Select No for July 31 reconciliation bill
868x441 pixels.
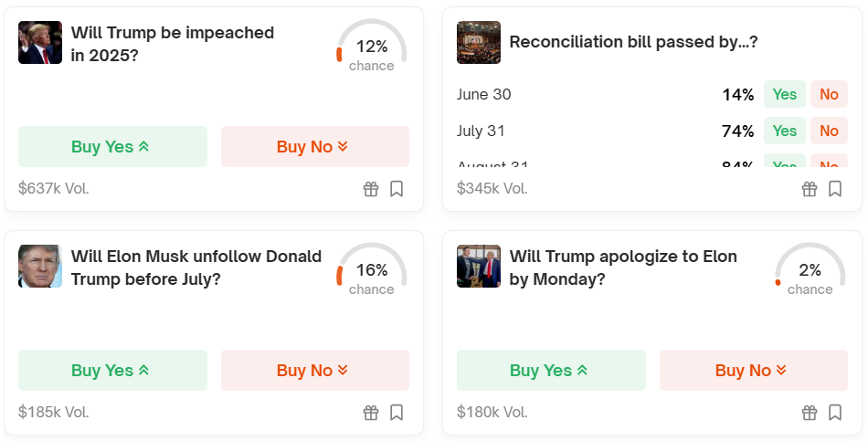829,131
